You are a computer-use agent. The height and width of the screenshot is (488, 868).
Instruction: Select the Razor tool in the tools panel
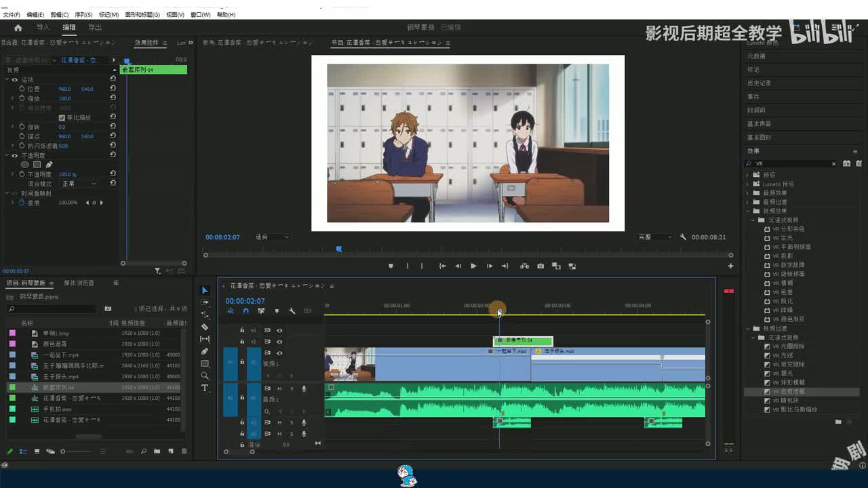205,327
